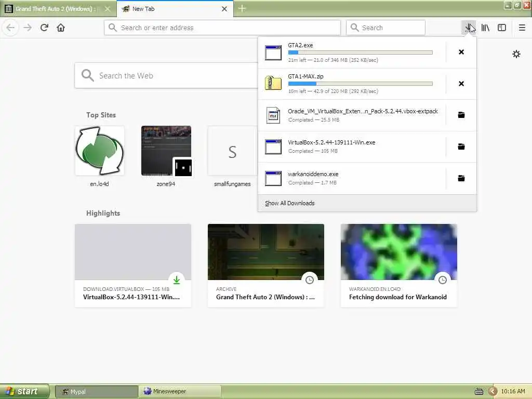The width and height of the screenshot is (532, 399).
Task: Focus the toolbar Search box
Action: 385,28
